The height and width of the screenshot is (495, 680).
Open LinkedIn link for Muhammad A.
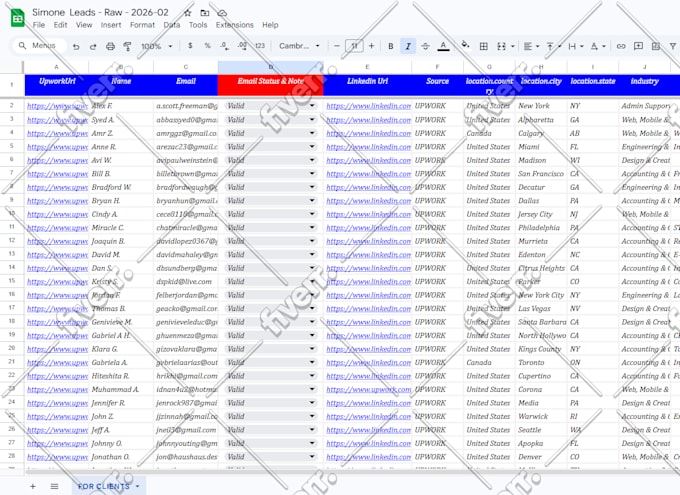click(369, 390)
